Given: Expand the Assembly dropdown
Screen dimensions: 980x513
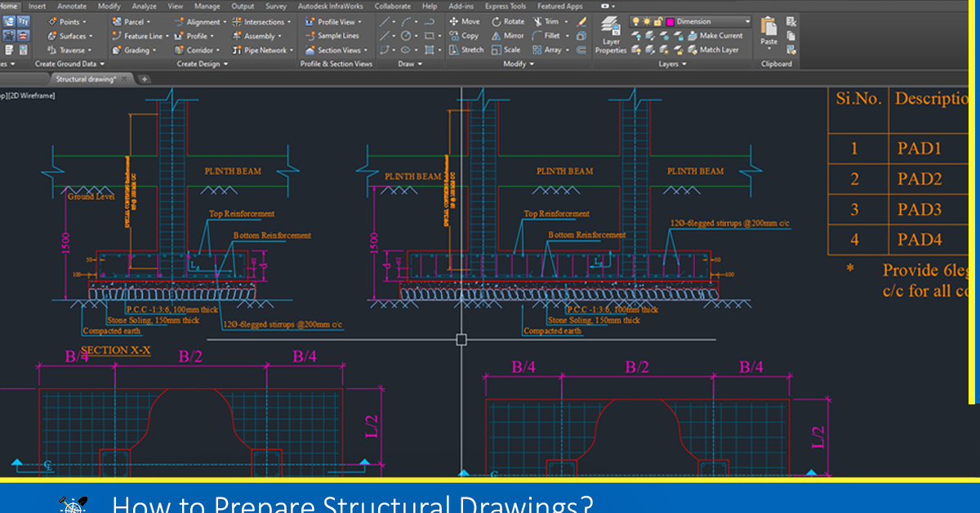Looking at the screenshot, I should (x=280, y=37).
